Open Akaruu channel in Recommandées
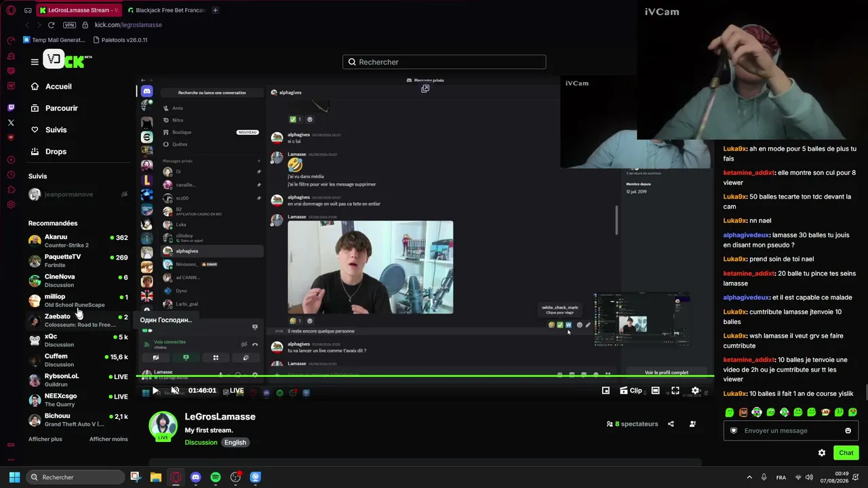 [79, 241]
